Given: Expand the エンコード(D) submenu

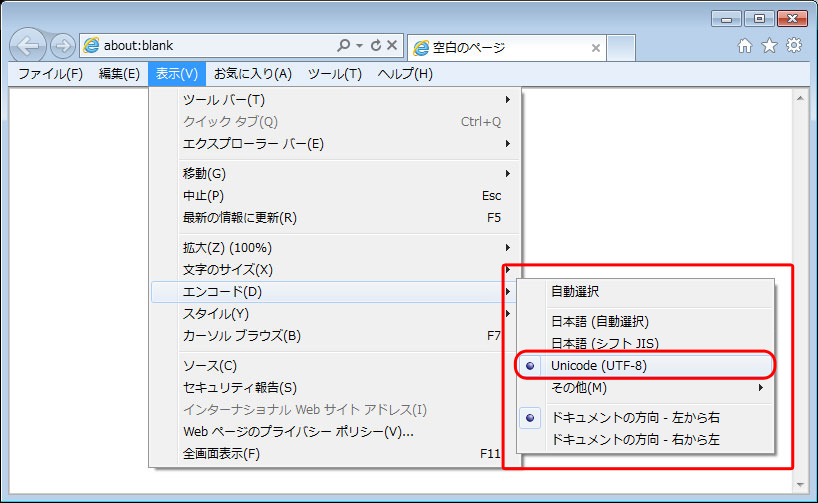Looking at the screenshot, I should pos(335,292).
